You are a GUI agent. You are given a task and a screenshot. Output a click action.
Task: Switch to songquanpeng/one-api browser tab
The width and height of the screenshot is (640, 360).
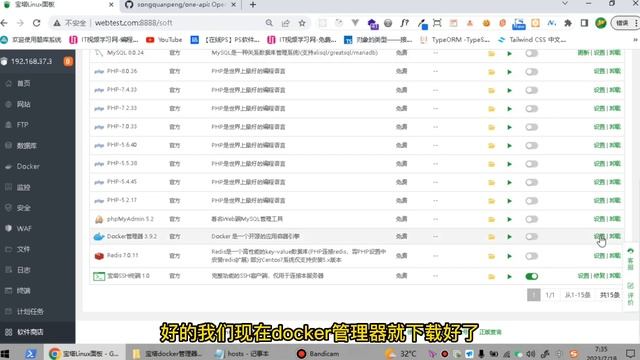180,5
